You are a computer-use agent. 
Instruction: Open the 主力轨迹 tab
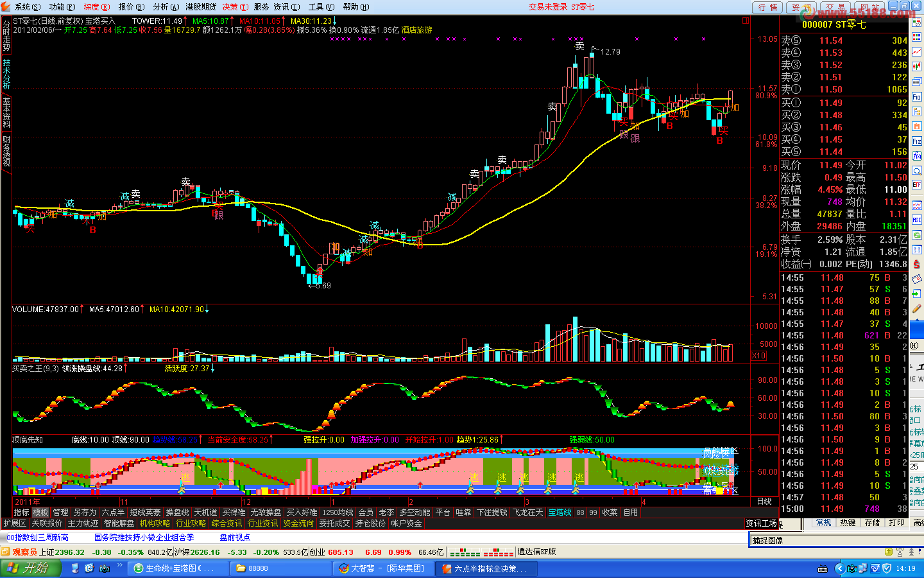point(83,523)
